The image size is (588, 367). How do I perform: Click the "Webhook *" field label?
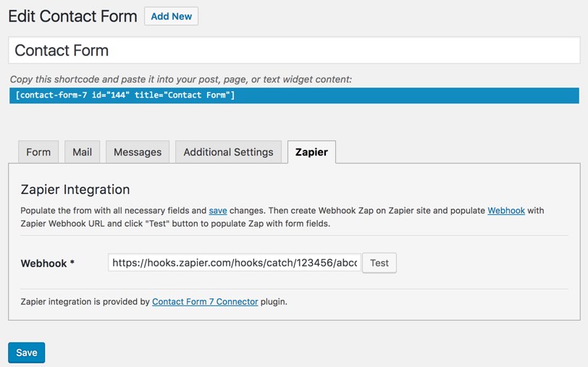click(x=48, y=263)
